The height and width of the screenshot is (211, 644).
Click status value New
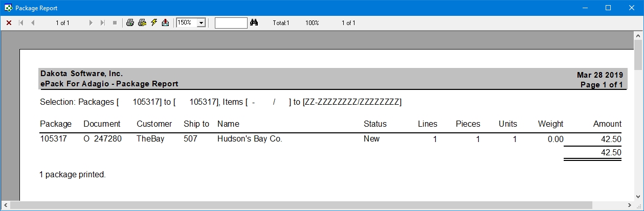click(372, 139)
